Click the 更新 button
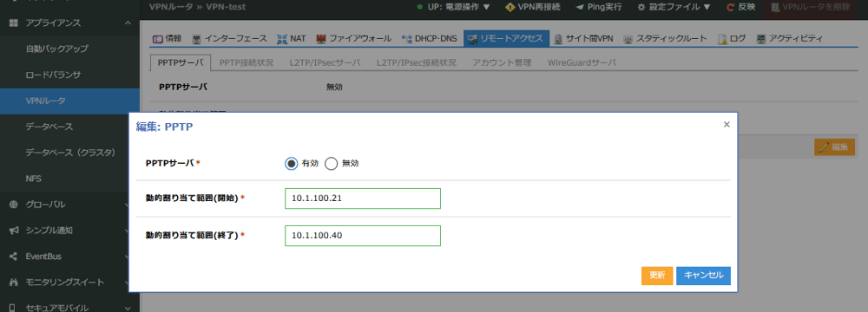The image size is (868, 312). [657, 276]
